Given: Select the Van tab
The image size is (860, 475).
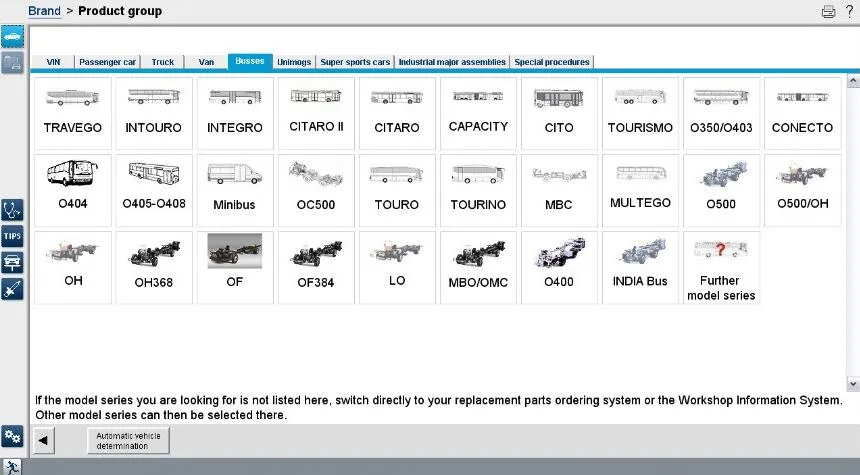Looking at the screenshot, I should tap(206, 62).
